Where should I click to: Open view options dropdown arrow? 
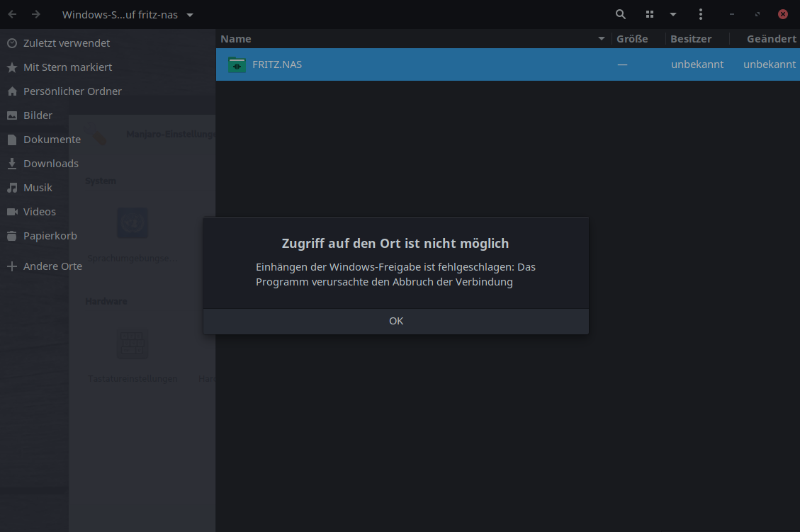(673, 14)
